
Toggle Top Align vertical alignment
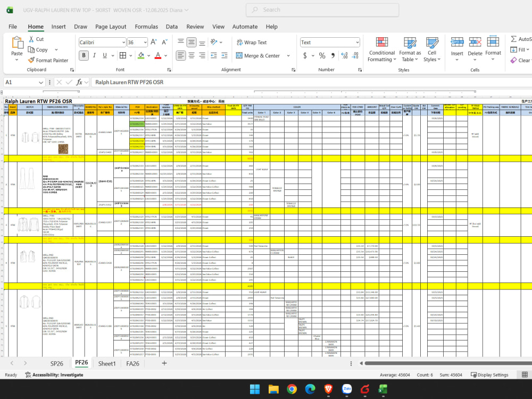point(181,41)
